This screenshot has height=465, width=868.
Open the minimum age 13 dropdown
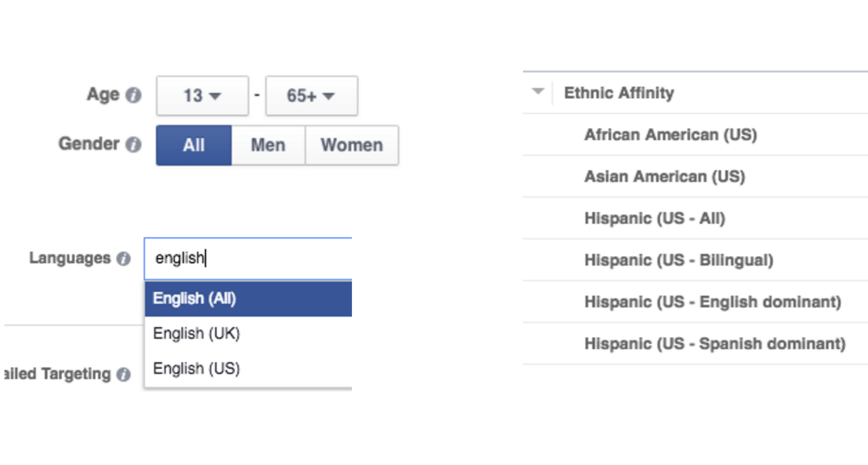coord(202,96)
